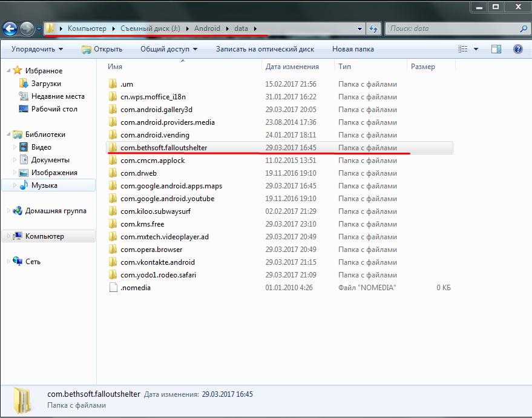Click the .nomedia file icon
The width and height of the screenshot is (532, 418).
click(113, 288)
